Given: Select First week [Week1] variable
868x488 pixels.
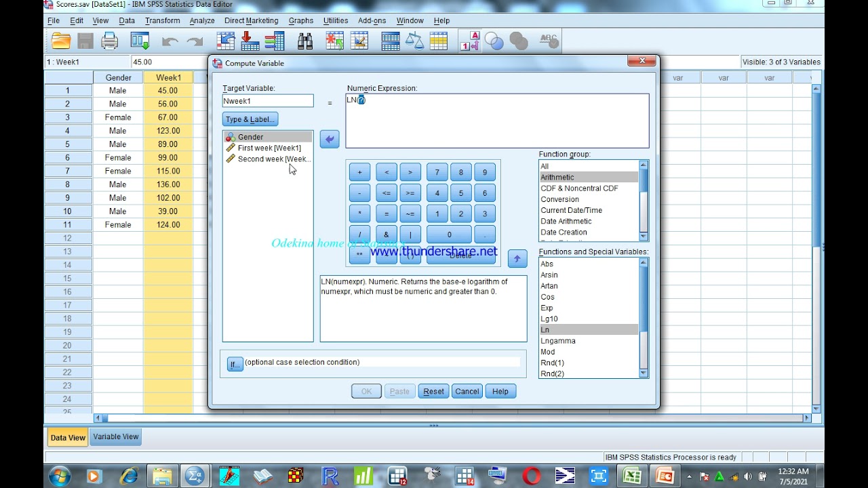Looking at the screenshot, I should [268, 148].
